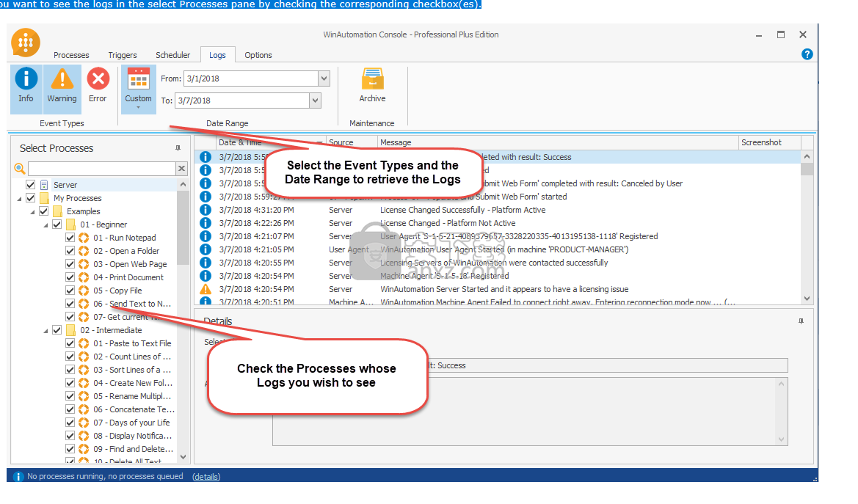Switch to the Options tab
The height and width of the screenshot is (504, 858).
coord(258,55)
